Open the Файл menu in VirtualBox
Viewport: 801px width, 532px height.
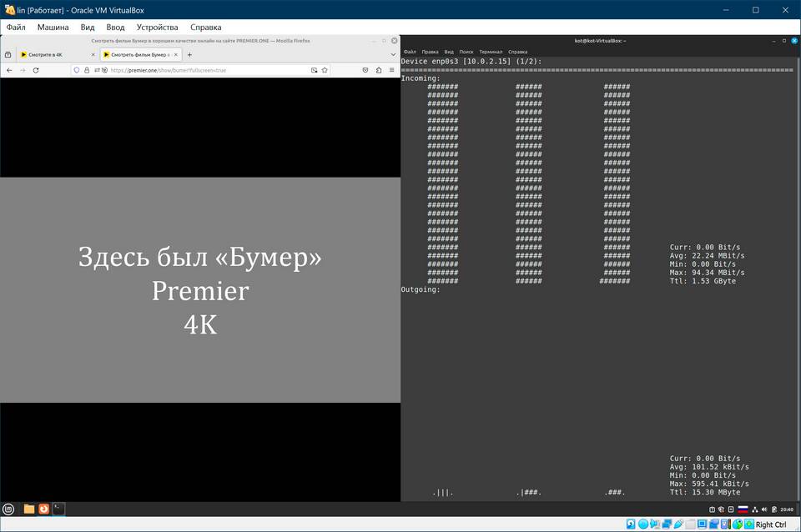coord(16,27)
